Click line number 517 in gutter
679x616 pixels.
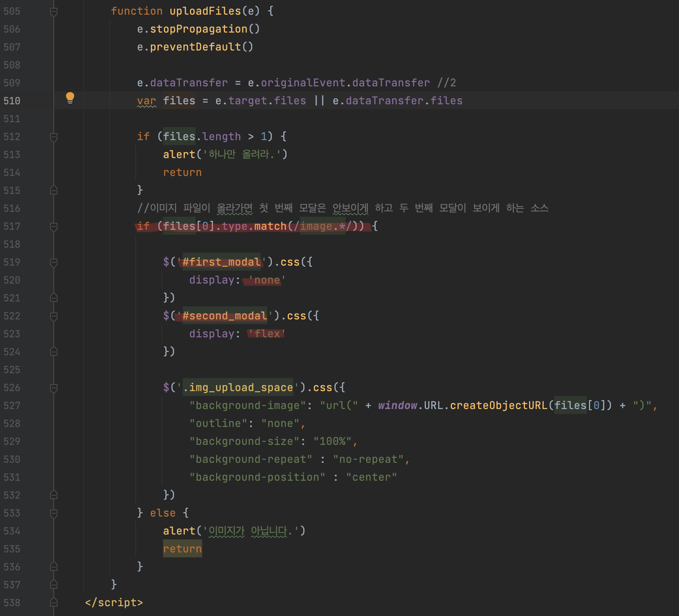point(12,226)
